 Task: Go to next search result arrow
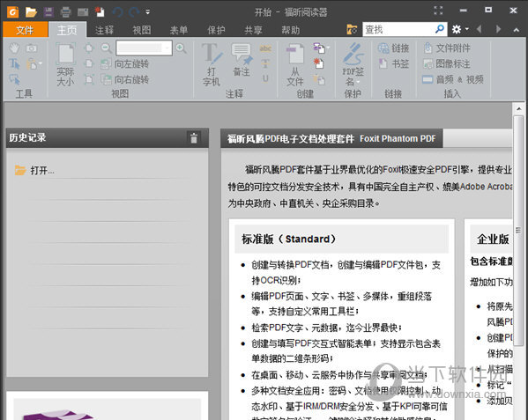[x=498, y=29]
